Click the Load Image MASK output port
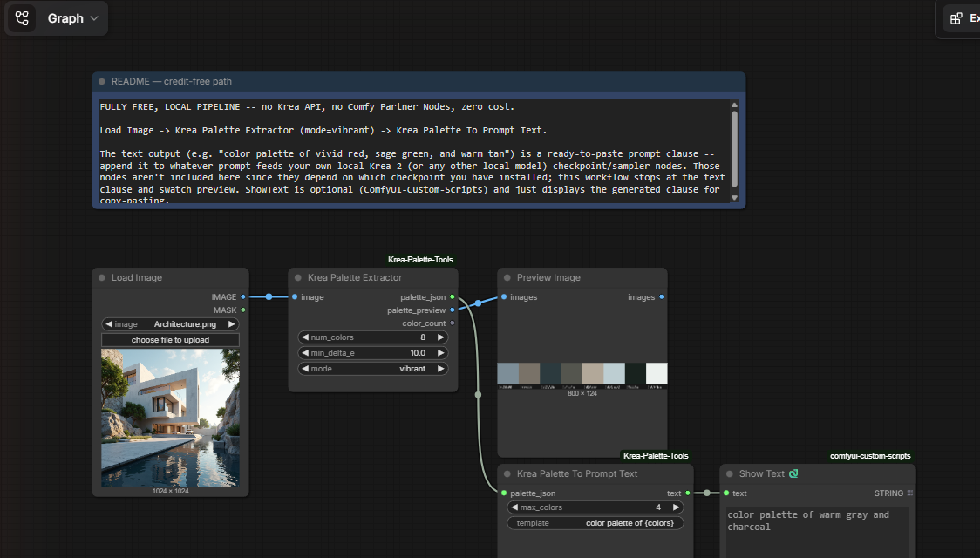Screen dimensions: 980x558 (x=243, y=310)
